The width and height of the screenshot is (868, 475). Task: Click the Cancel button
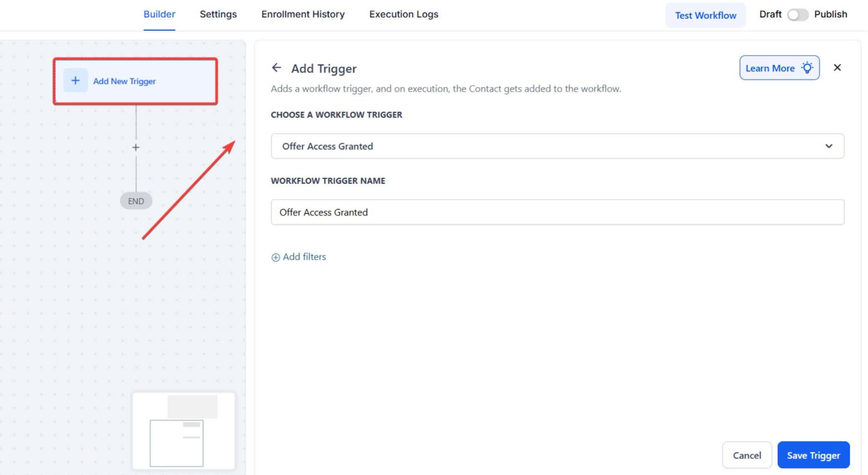(747, 455)
